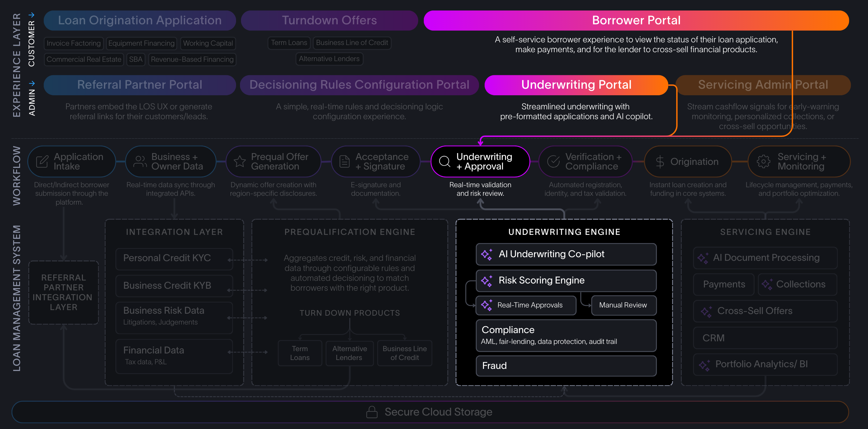This screenshot has height=429, width=868.
Task: Expand the Servicing Engine section
Action: tap(765, 232)
